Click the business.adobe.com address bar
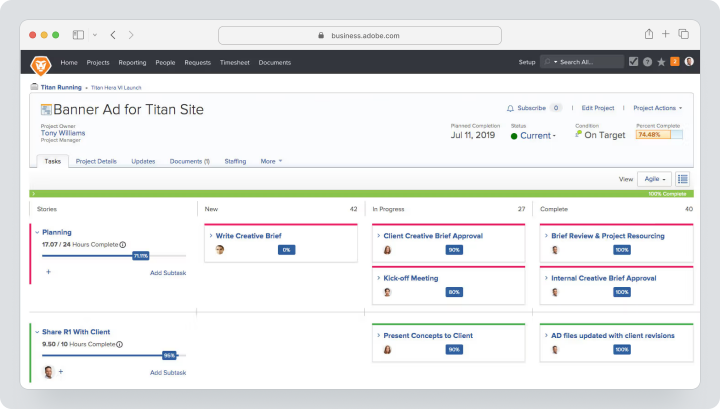Image resolution: width=720 pixels, height=409 pixels. pyautogui.click(x=360, y=35)
